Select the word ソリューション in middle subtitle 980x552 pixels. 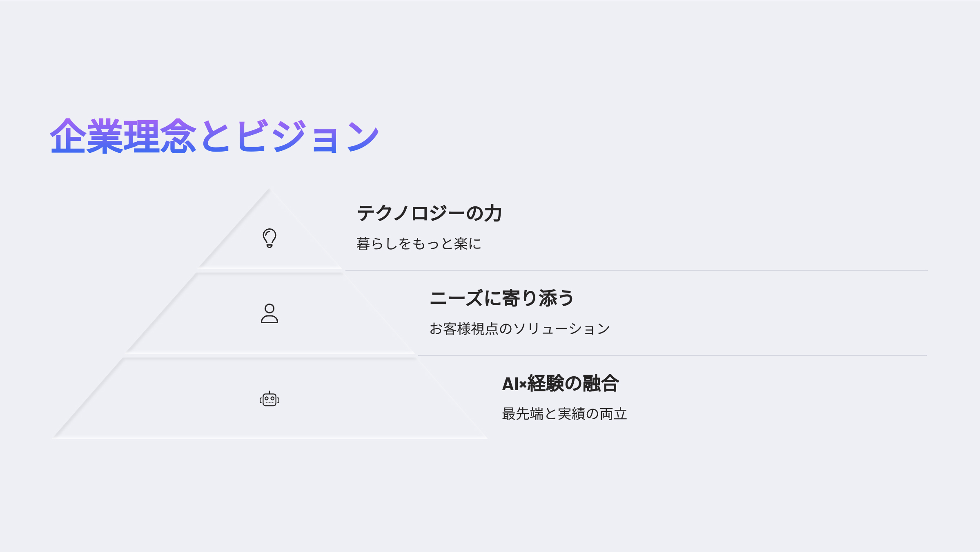[561, 329]
